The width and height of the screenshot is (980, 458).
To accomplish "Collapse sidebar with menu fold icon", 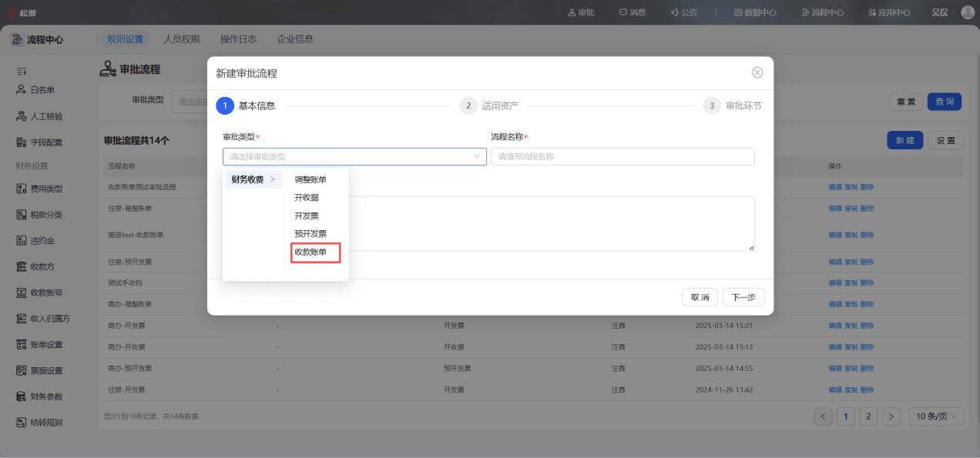I will click(22, 72).
